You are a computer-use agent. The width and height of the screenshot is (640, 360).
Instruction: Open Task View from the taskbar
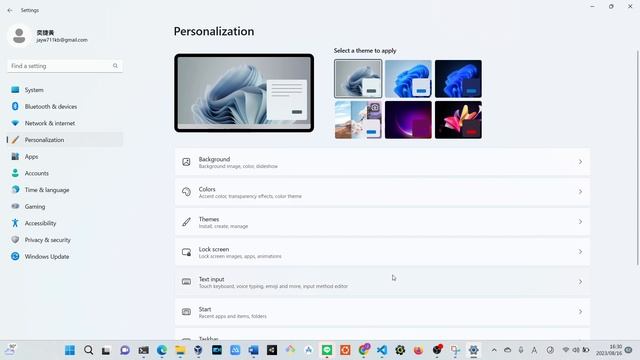106,350
